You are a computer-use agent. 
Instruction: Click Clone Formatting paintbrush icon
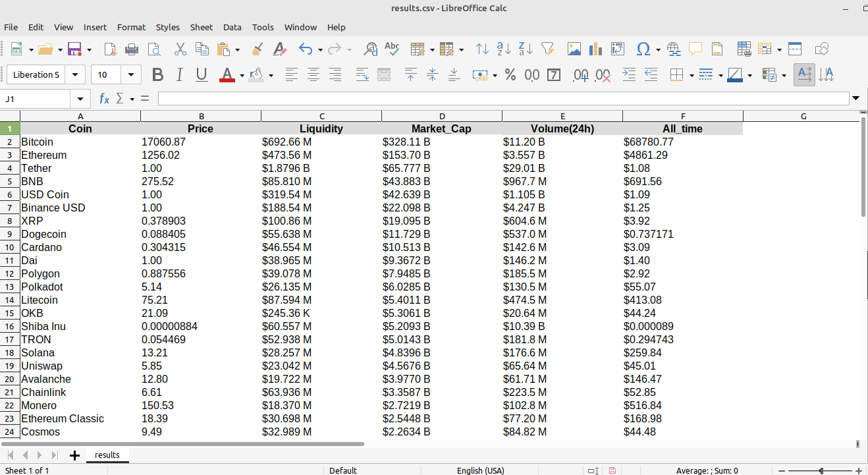point(258,49)
